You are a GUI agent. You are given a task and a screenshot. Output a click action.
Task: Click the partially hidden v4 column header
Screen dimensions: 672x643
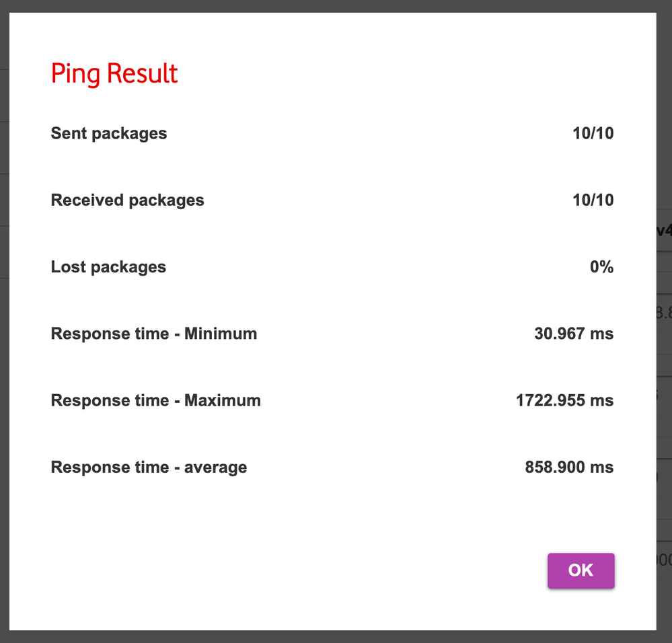pyautogui.click(x=664, y=231)
